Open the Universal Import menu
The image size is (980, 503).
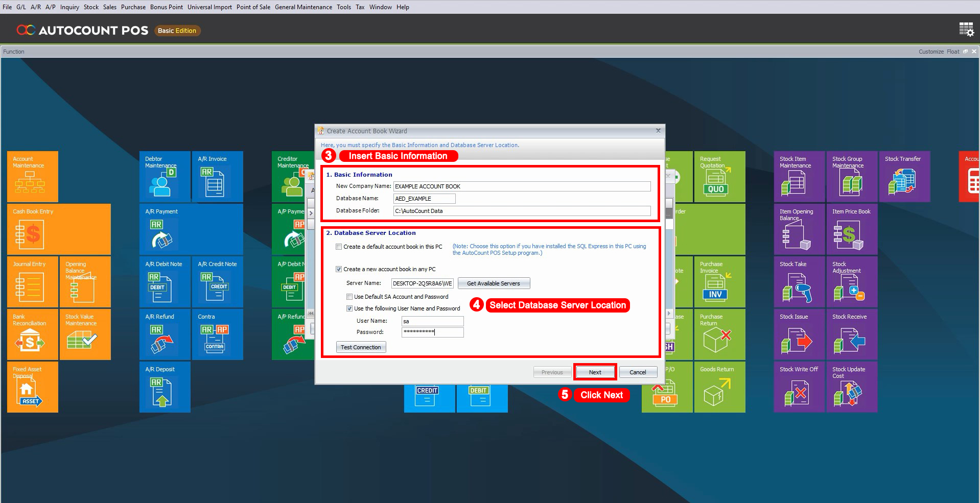pos(209,7)
